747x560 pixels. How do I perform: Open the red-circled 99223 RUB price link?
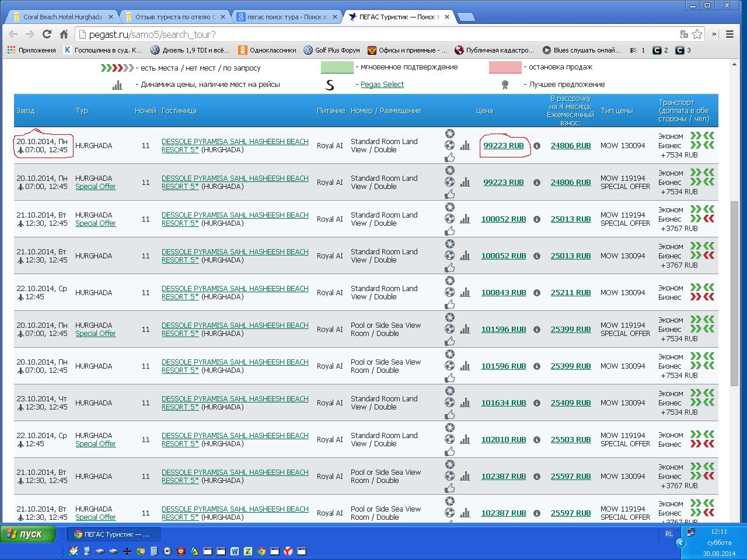(x=503, y=146)
